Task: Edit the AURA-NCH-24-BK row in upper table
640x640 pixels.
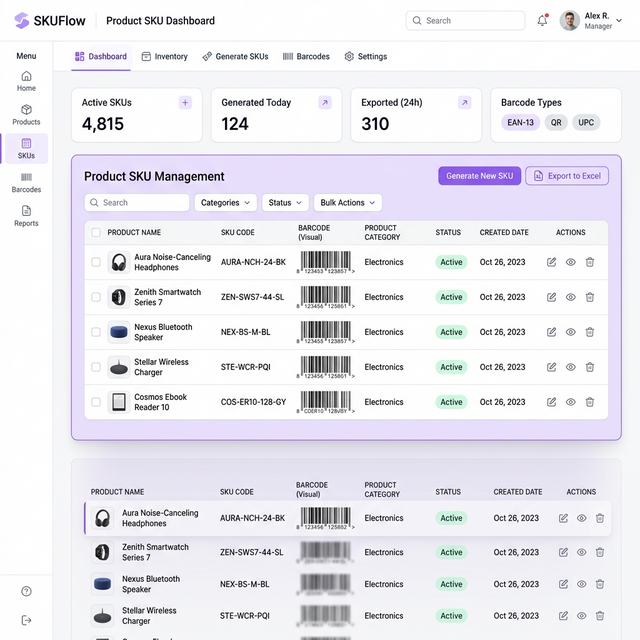Action: 551,262
